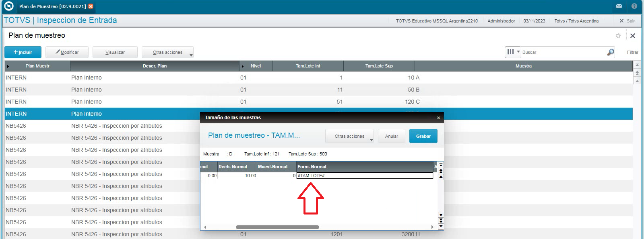Screen dimensions: 644x239
Task: Click the Totvs / Totvs Argentina label
Action: tap(576, 21)
